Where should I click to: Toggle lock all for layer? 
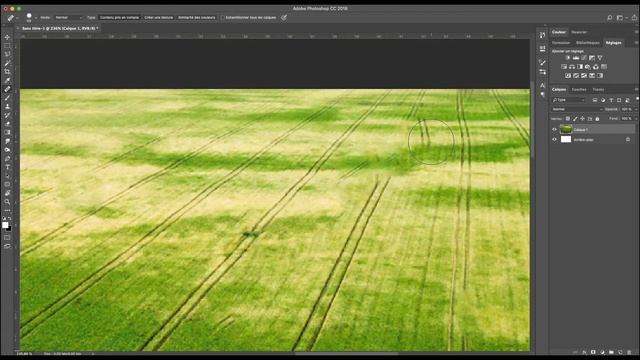[598, 119]
